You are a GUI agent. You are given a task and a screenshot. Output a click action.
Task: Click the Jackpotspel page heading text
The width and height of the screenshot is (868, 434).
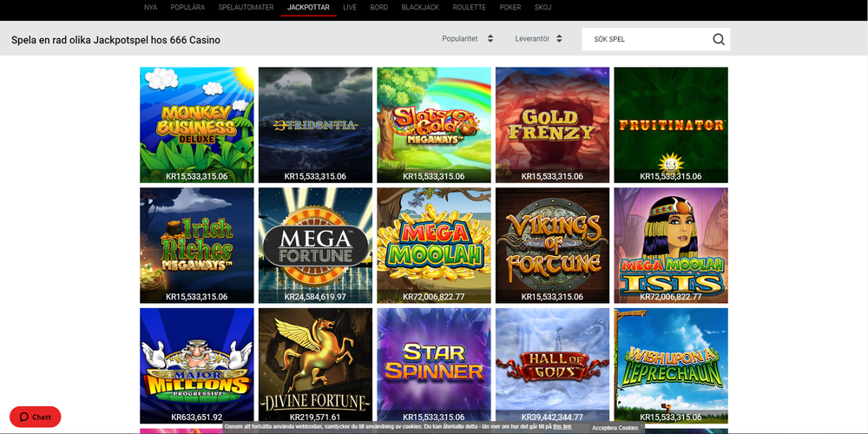[115, 40]
